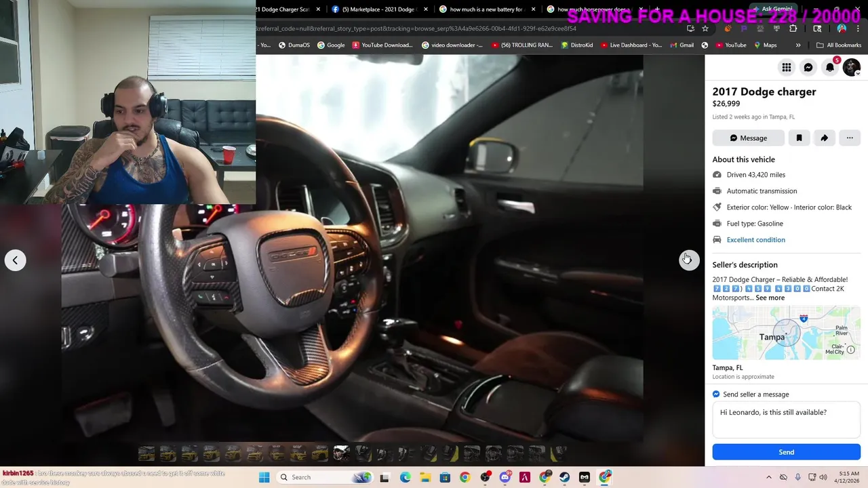Expand the seller's description with See more
The height and width of the screenshot is (488, 868).
(770, 298)
